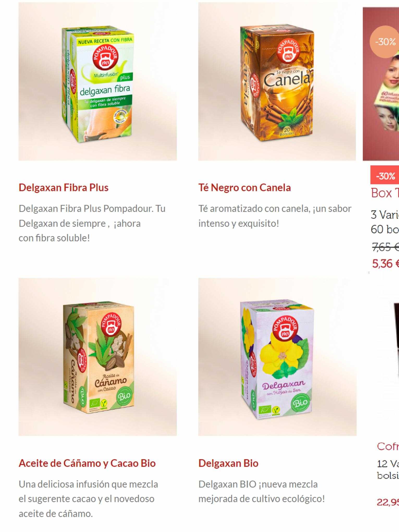Open the sidebar Box product image

pos(381,84)
